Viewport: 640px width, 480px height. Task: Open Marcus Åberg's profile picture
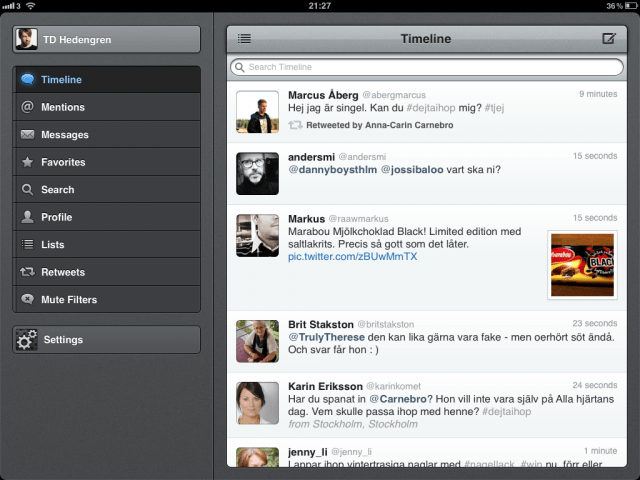(x=257, y=112)
